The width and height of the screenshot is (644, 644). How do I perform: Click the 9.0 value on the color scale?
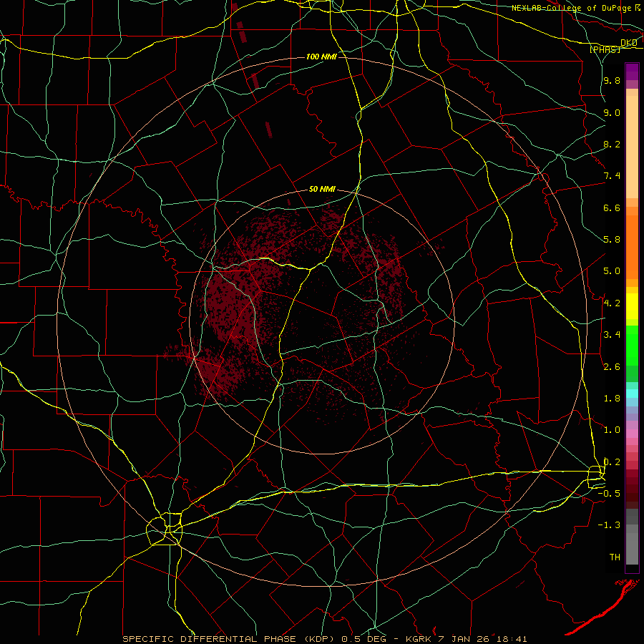[612, 112]
